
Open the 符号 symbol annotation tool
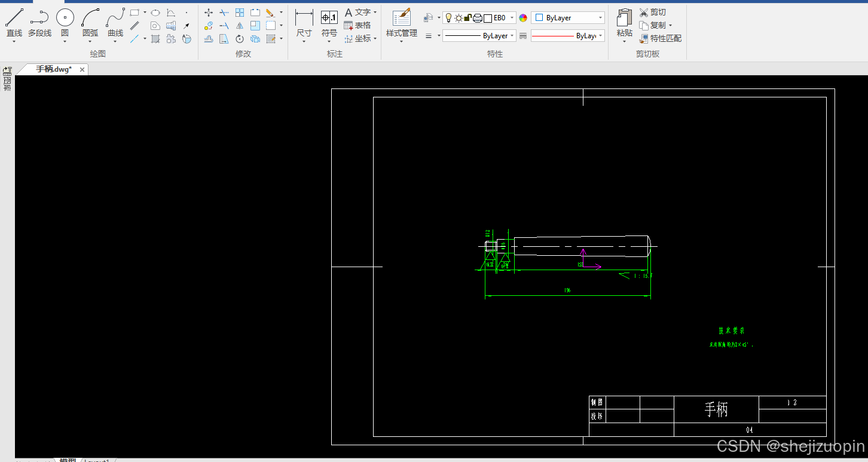click(x=329, y=23)
